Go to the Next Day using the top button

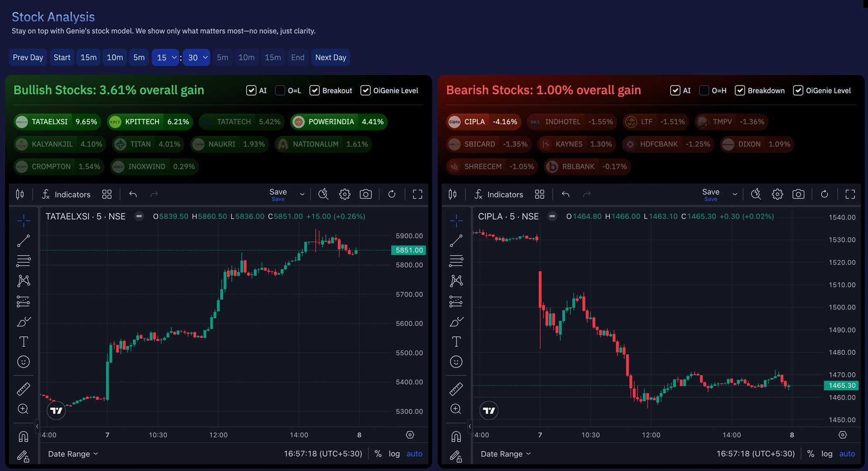coord(330,57)
